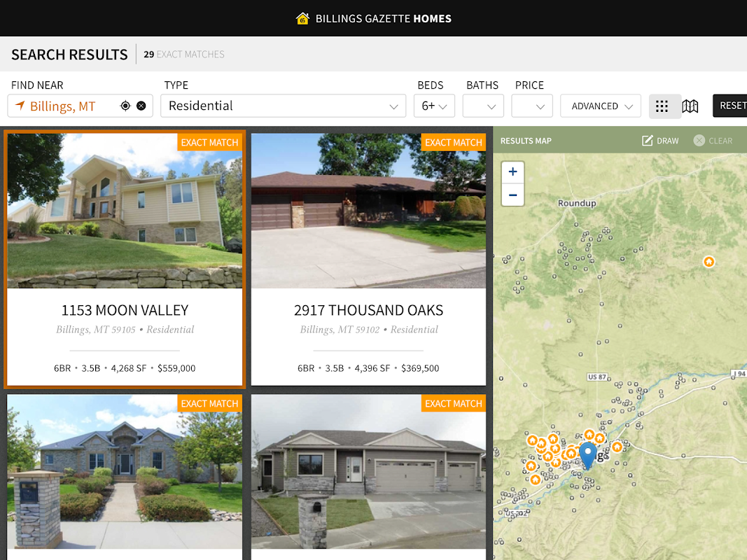747x560 pixels.
Task: Click the Roundup label on the map
Action: (577, 203)
